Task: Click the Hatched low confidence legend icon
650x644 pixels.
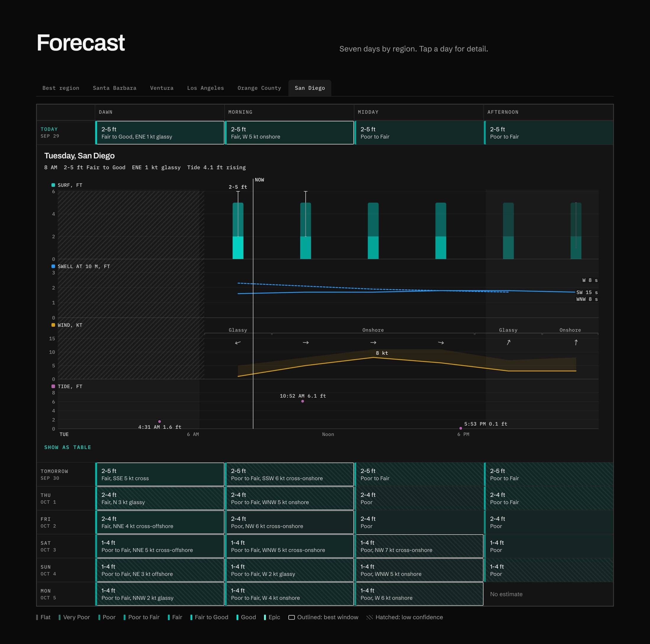Action: click(369, 617)
